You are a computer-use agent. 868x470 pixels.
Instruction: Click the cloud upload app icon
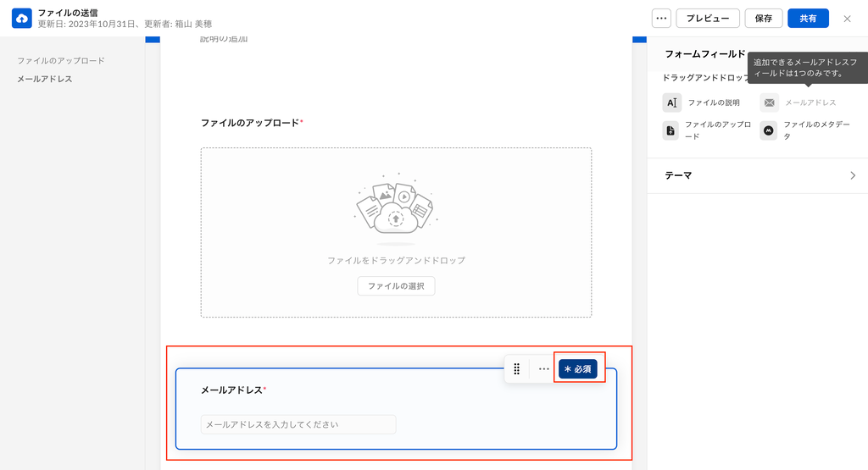pyautogui.click(x=21, y=18)
